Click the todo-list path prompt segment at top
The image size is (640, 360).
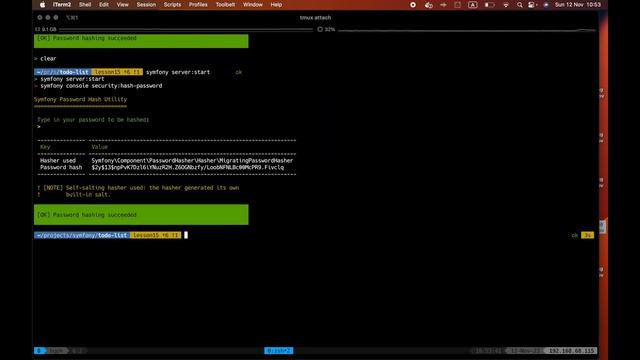point(63,72)
